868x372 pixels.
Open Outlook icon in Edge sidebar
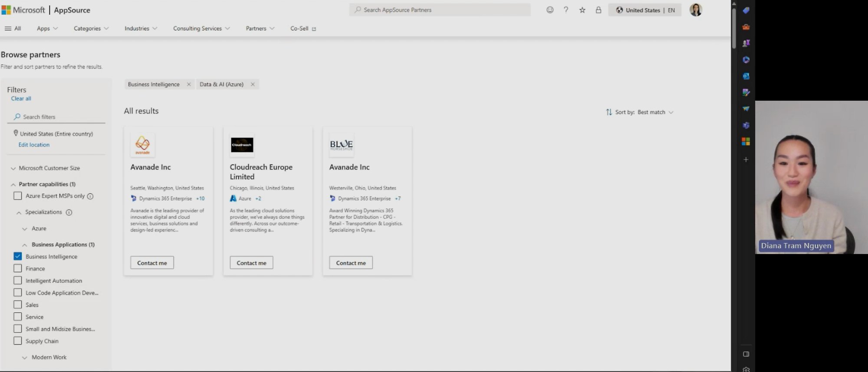point(746,76)
